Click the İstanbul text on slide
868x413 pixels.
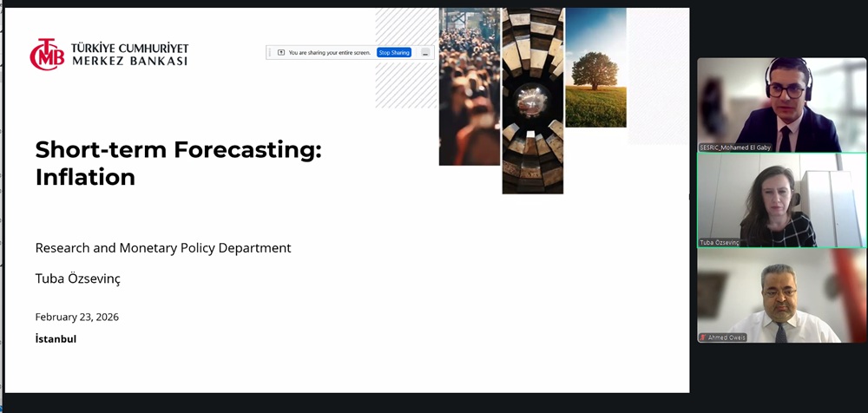coord(56,339)
